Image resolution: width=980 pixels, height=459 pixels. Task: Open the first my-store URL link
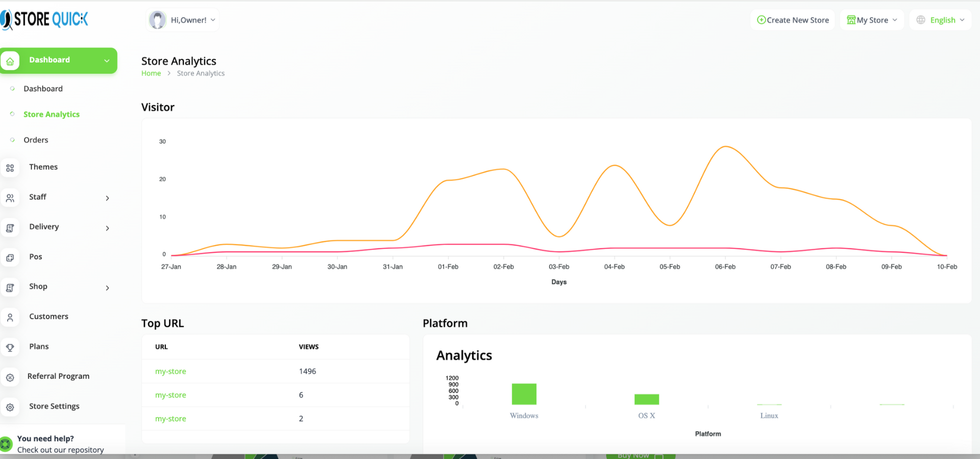pos(170,371)
